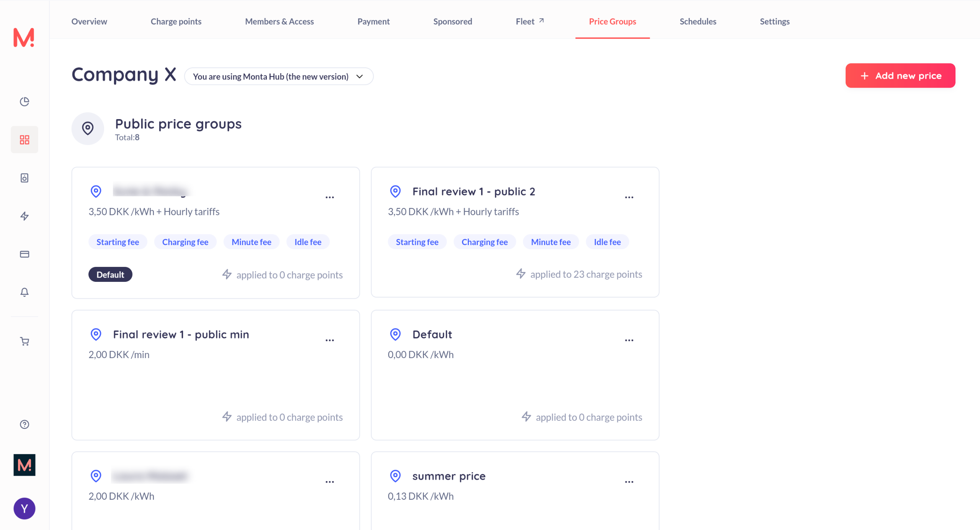The height and width of the screenshot is (530, 980).
Task: Switch to the Charge points tab
Action: click(176, 21)
